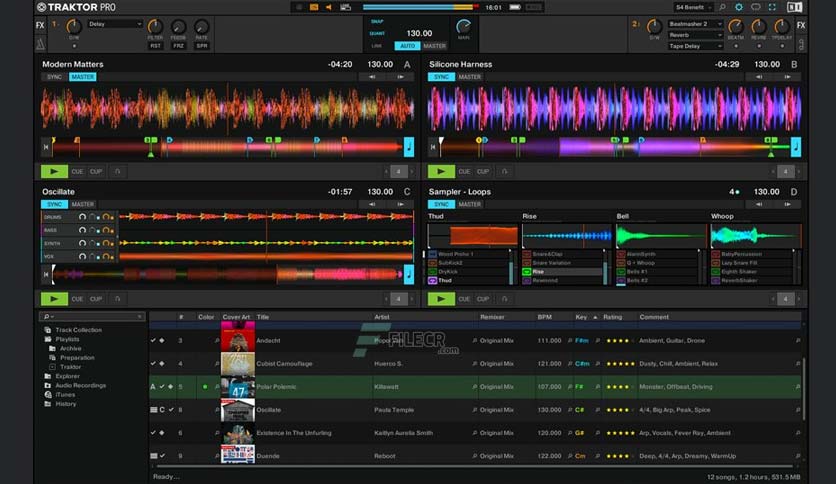Open the Tape Delay effect dropdown
Screen dimensions: 836x484
[695, 46]
